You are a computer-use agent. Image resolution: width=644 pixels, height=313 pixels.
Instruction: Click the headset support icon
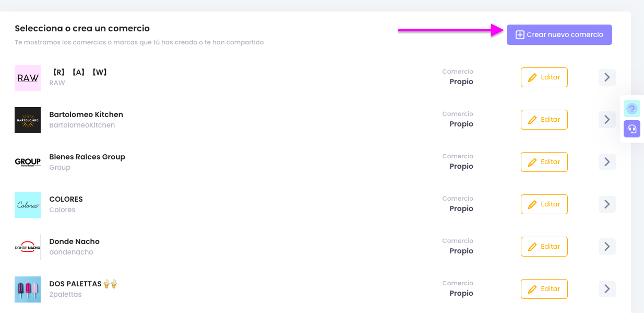pos(632,129)
